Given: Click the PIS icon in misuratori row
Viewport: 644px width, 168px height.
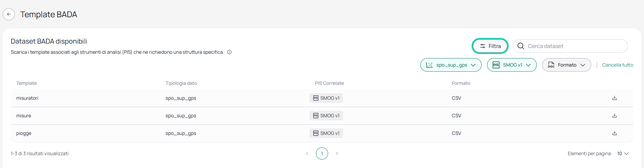Looking at the screenshot, I should click(x=316, y=98).
